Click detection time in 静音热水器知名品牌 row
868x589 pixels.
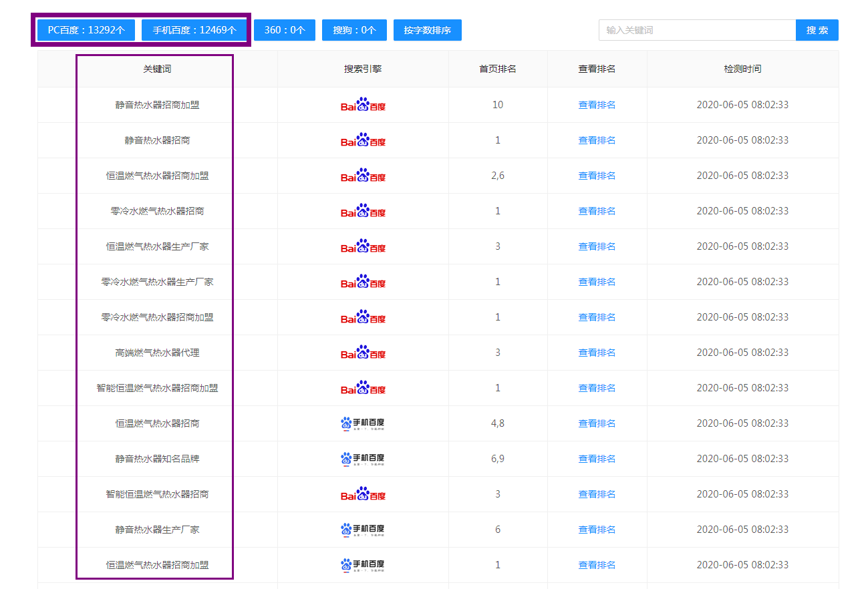742,459
